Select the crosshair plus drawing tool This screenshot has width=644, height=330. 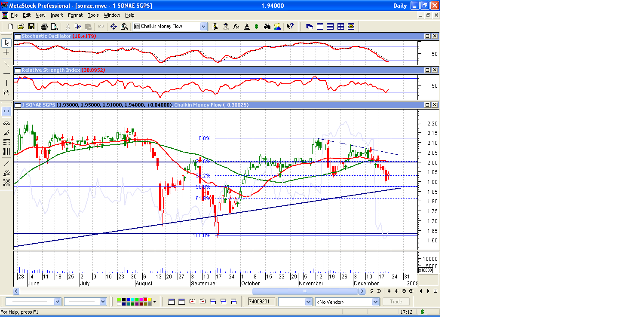pos(6,52)
